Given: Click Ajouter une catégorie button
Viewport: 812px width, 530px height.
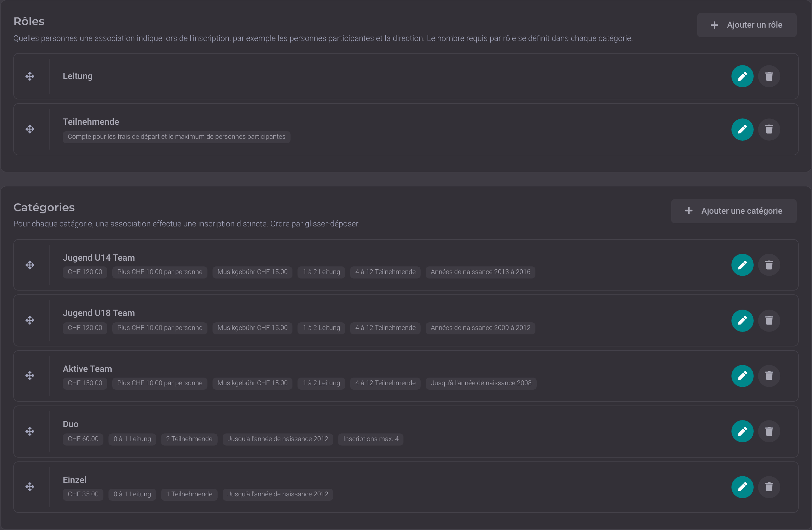Looking at the screenshot, I should 734,211.
